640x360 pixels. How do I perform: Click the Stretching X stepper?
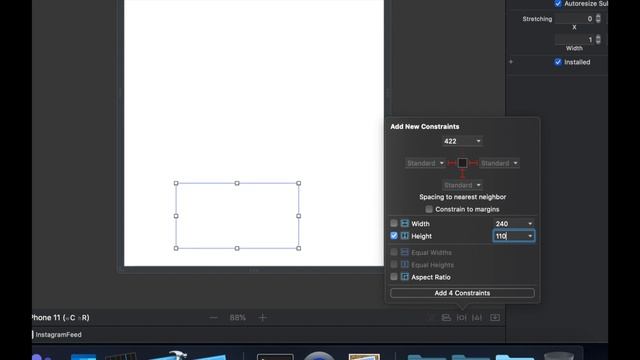click(598, 19)
